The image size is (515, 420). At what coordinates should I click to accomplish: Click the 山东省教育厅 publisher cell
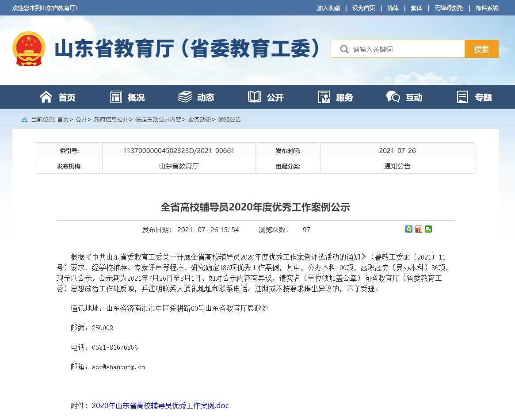coord(179,166)
